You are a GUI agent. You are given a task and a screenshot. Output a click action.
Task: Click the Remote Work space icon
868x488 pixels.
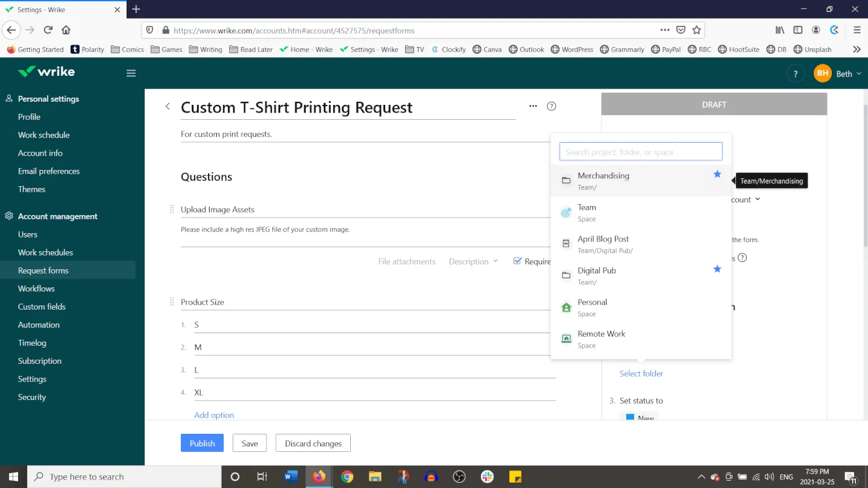pyautogui.click(x=566, y=339)
